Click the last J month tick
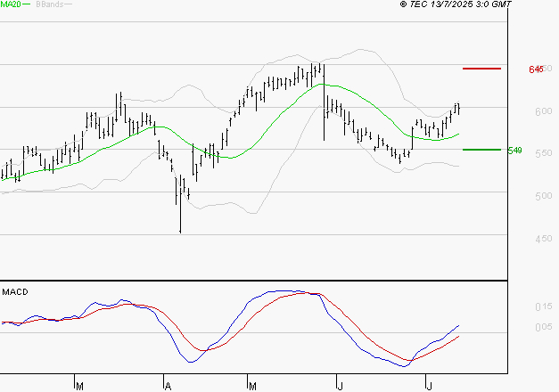 pos(429,387)
